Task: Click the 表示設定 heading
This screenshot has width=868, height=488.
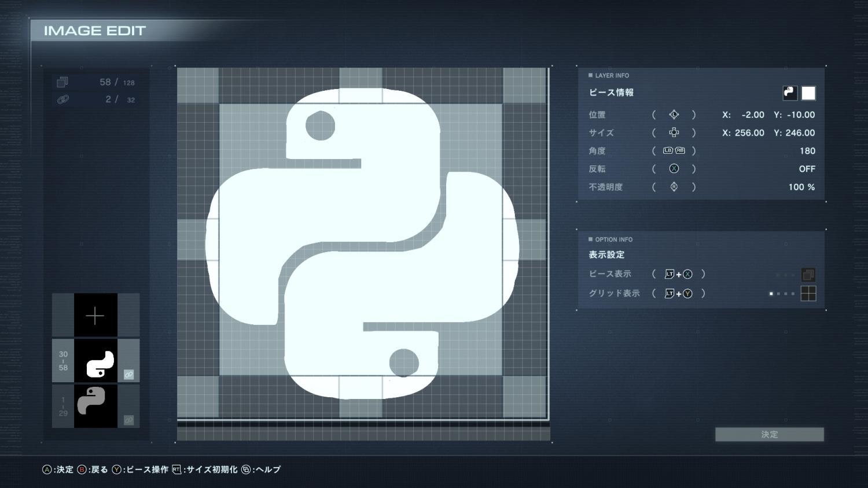Action: (x=606, y=254)
